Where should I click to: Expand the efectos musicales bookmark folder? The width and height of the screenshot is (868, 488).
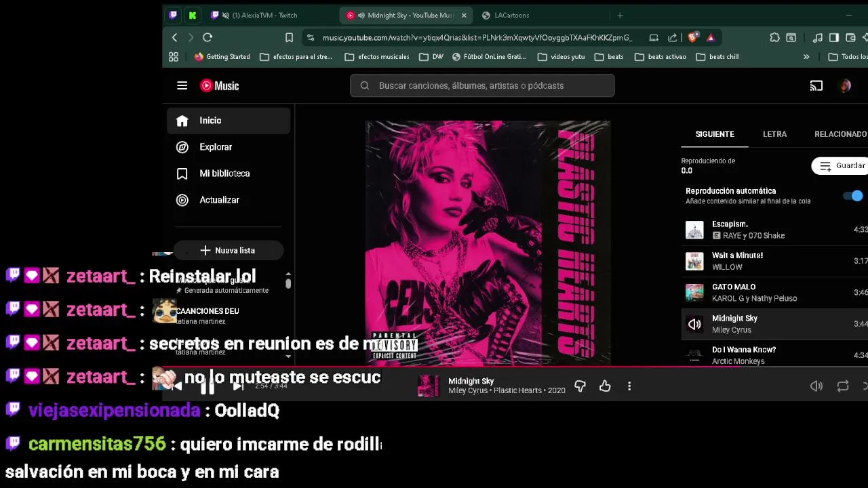[377, 57]
